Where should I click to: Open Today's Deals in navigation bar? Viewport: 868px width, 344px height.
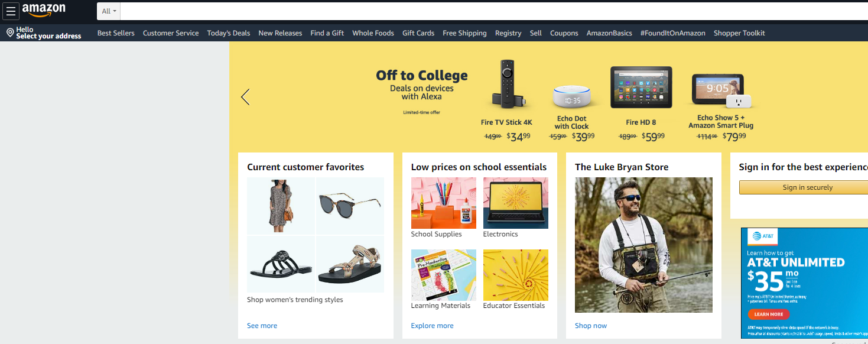point(229,33)
